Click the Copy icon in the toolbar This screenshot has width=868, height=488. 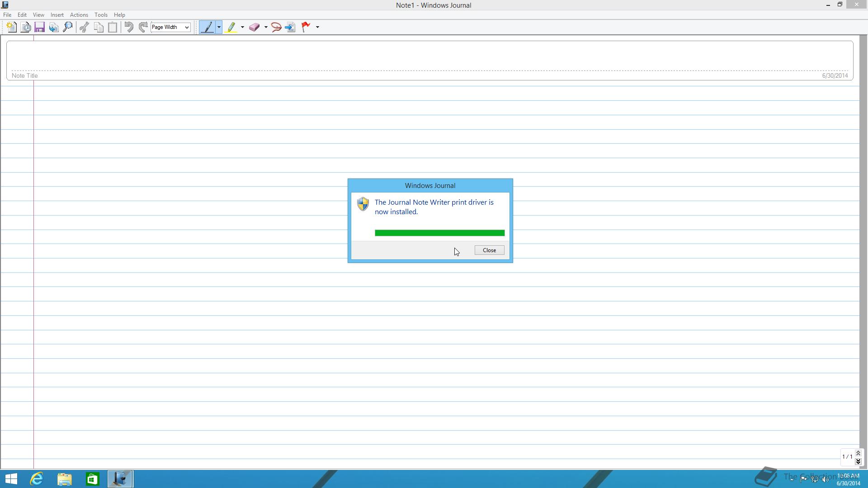click(99, 27)
